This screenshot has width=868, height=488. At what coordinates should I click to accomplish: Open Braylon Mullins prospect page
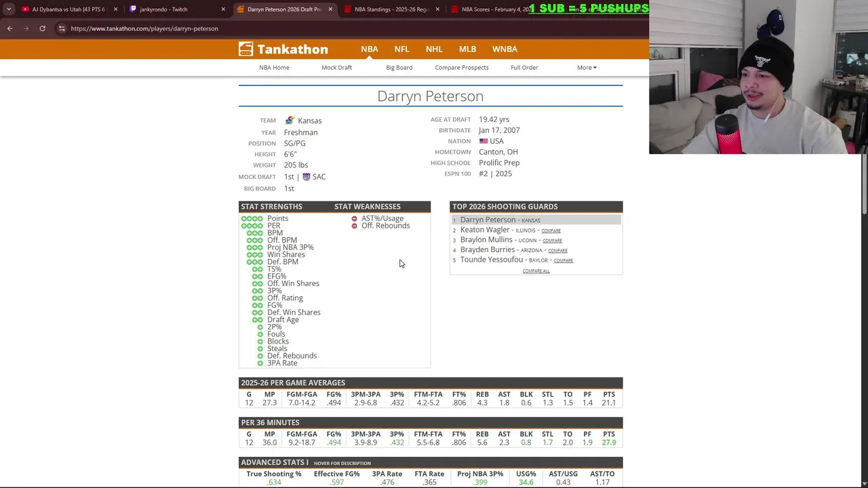(486, 240)
